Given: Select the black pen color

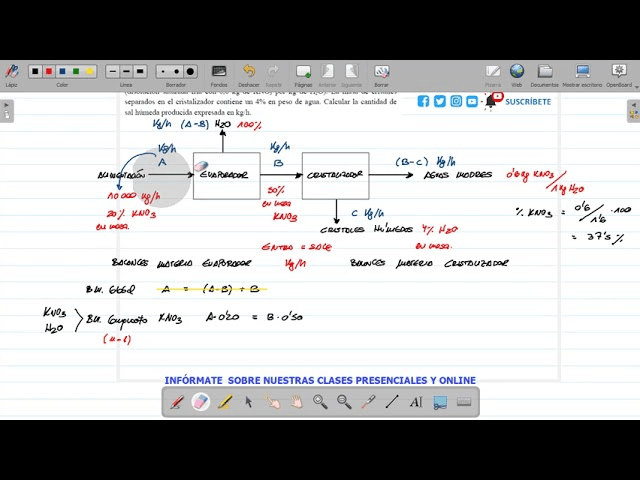Looking at the screenshot, I should click(35, 71).
